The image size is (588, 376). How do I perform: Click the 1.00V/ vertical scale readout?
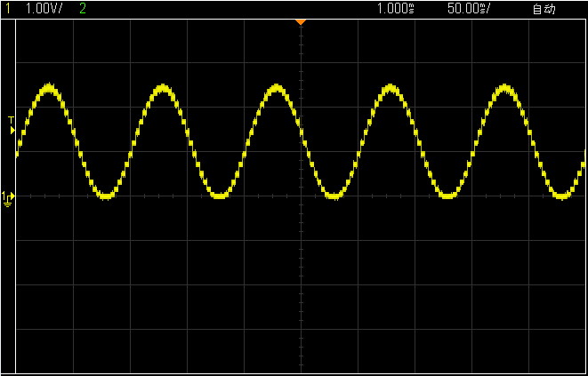tap(46, 9)
